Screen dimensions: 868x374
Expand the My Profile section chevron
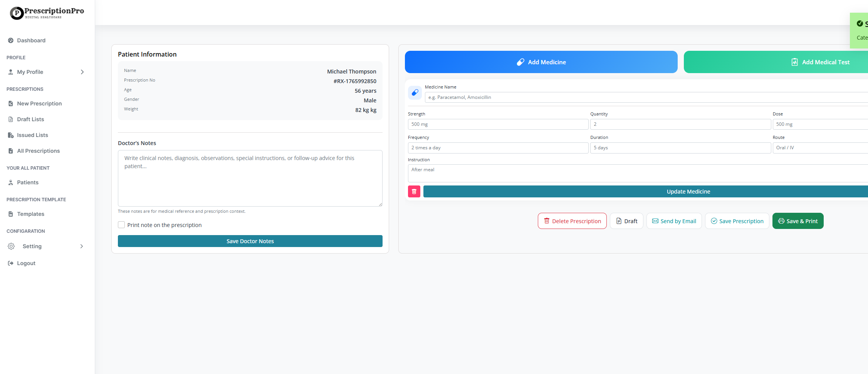tap(82, 72)
